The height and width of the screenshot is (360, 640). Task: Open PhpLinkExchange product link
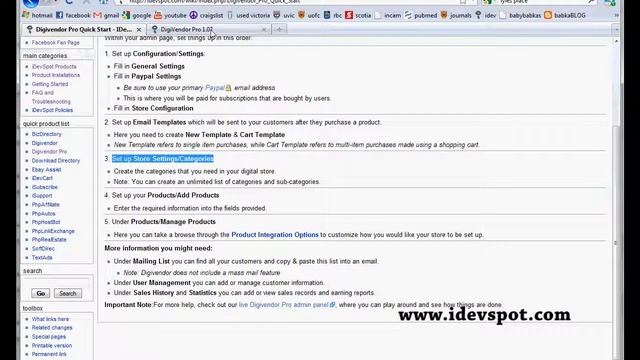[53, 231]
